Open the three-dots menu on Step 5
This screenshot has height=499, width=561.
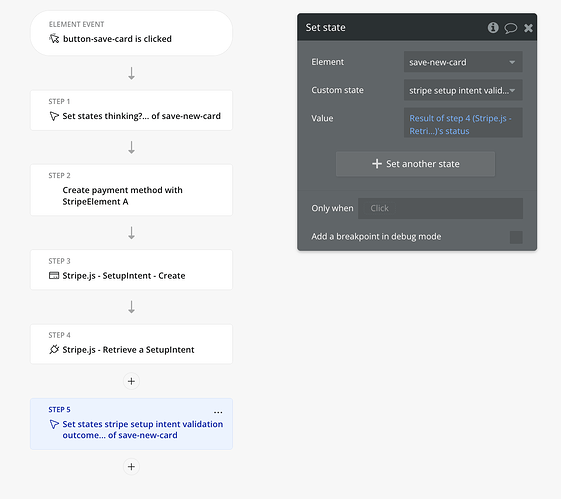218,412
